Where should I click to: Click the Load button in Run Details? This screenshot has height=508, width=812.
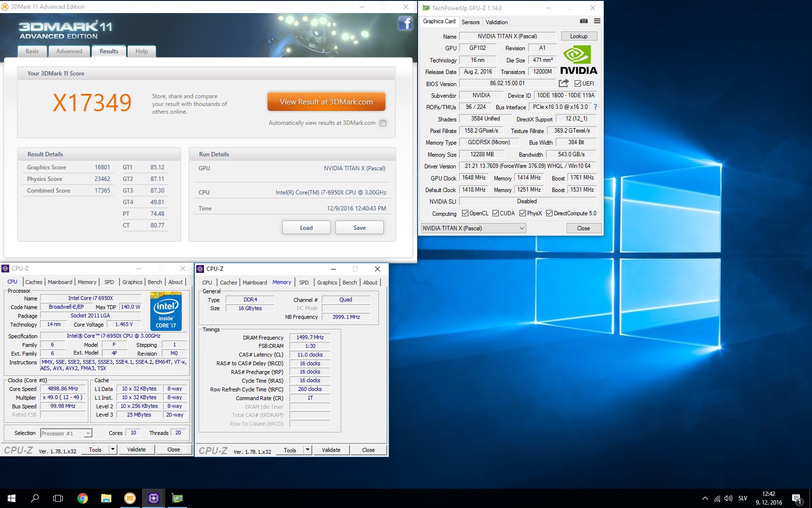(306, 228)
